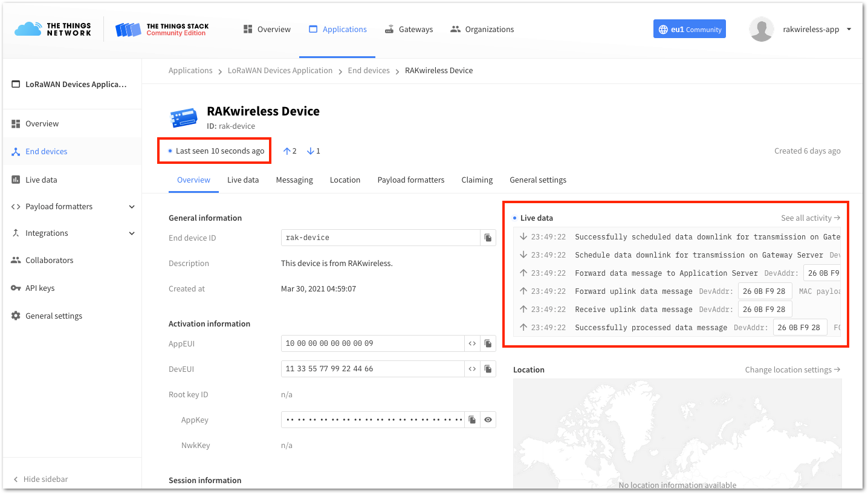868x494 pixels.
Task: Click the DevEUI value field
Action: point(372,369)
